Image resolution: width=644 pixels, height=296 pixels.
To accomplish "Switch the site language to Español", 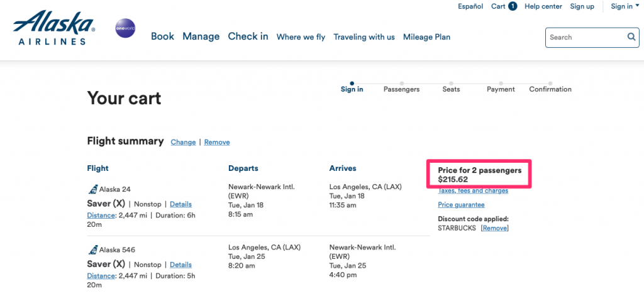I will pos(470,6).
